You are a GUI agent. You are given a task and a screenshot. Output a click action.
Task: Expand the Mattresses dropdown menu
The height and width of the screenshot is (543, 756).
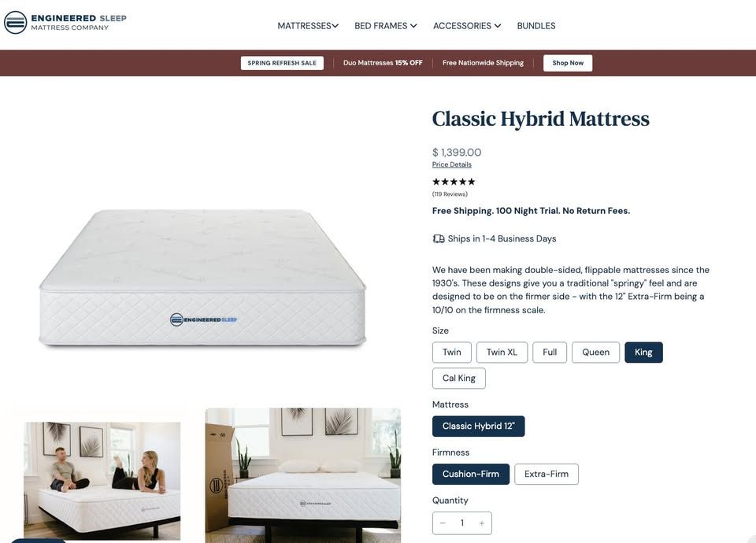click(x=308, y=26)
